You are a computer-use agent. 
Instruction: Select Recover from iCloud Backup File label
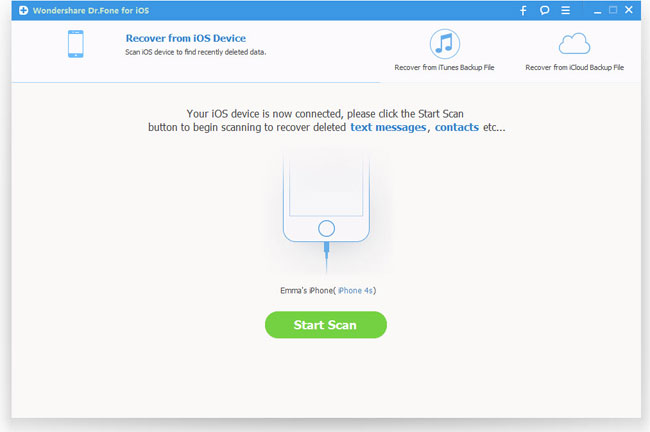point(574,67)
